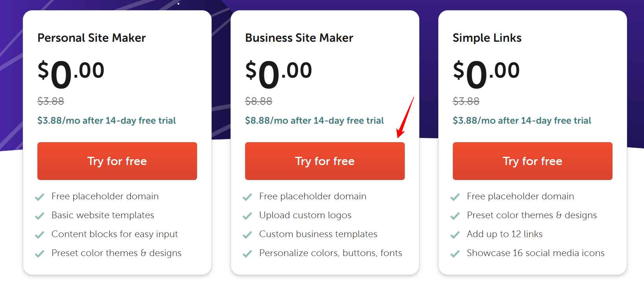Image resolution: width=644 pixels, height=286 pixels.
Task: Click checkmark next to Custom business templates
Action: [247, 235]
